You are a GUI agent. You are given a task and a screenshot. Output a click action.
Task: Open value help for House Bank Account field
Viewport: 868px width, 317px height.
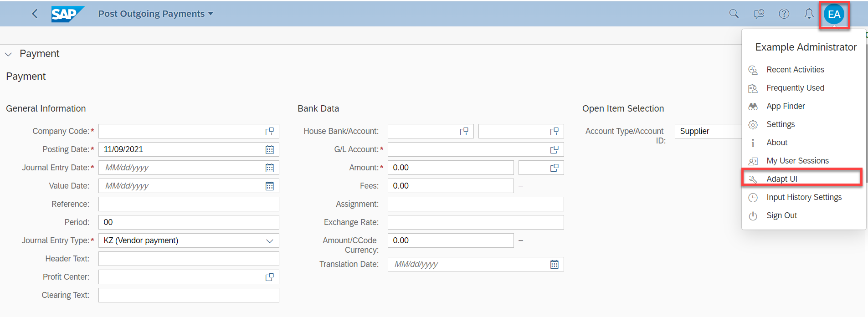[555, 131]
